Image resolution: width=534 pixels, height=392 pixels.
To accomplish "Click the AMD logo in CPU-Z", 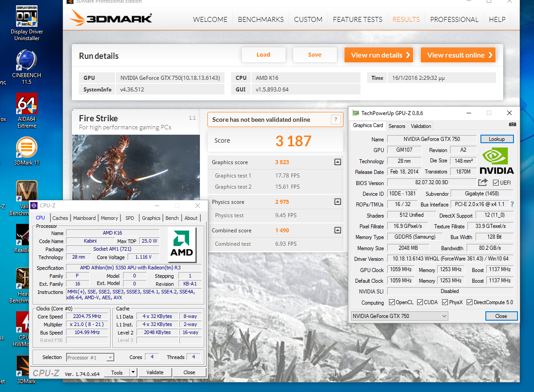I will click(182, 244).
